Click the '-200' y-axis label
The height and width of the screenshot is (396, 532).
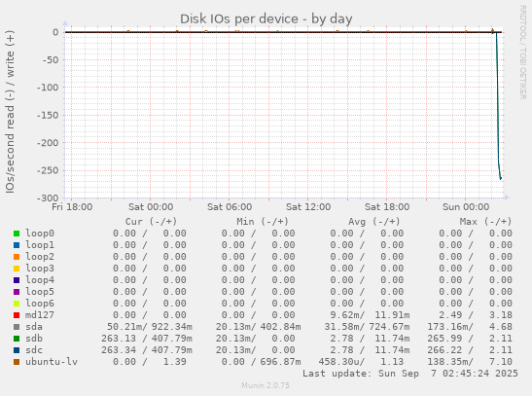[x=48, y=143]
